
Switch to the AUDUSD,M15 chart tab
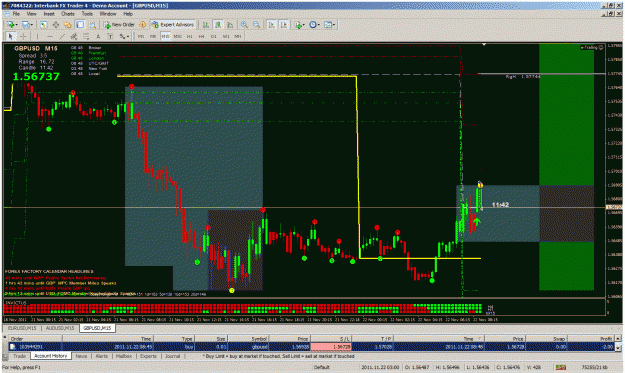[59, 328]
